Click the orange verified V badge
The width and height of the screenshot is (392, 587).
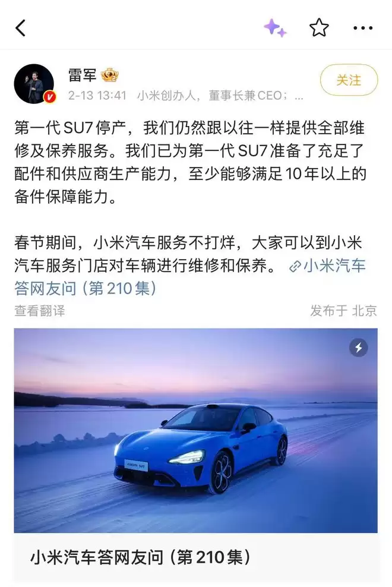(x=50, y=97)
